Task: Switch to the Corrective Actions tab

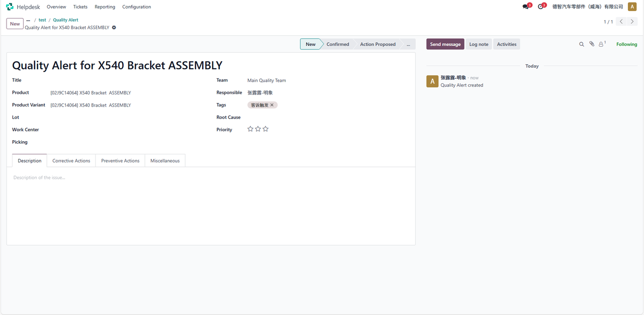Action: click(x=71, y=161)
